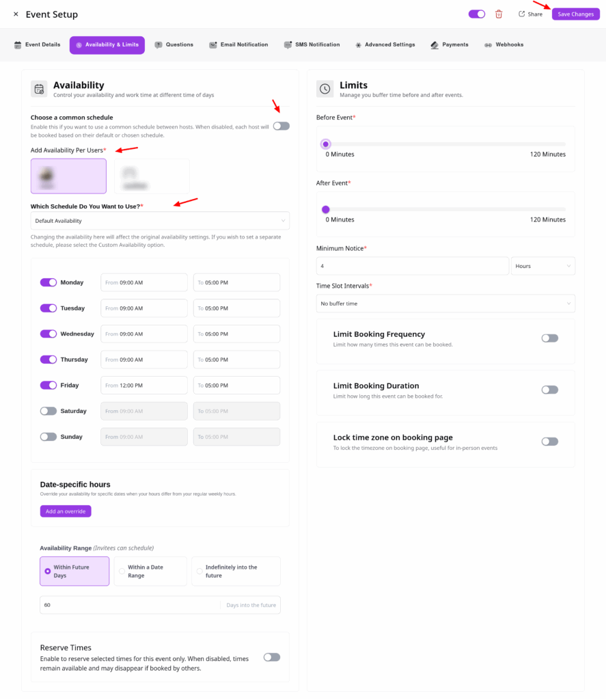Click the clock icon beside Limits heading
This screenshot has height=700, width=606.
(325, 89)
